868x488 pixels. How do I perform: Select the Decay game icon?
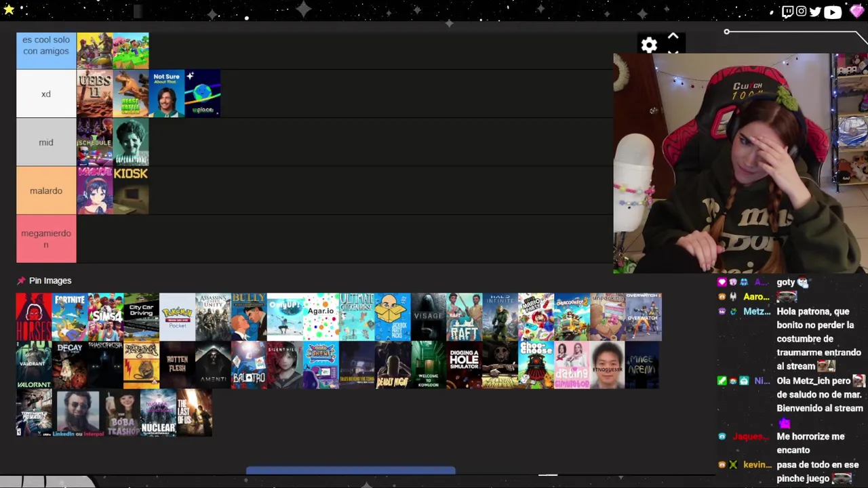pyautogui.click(x=70, y=365)
